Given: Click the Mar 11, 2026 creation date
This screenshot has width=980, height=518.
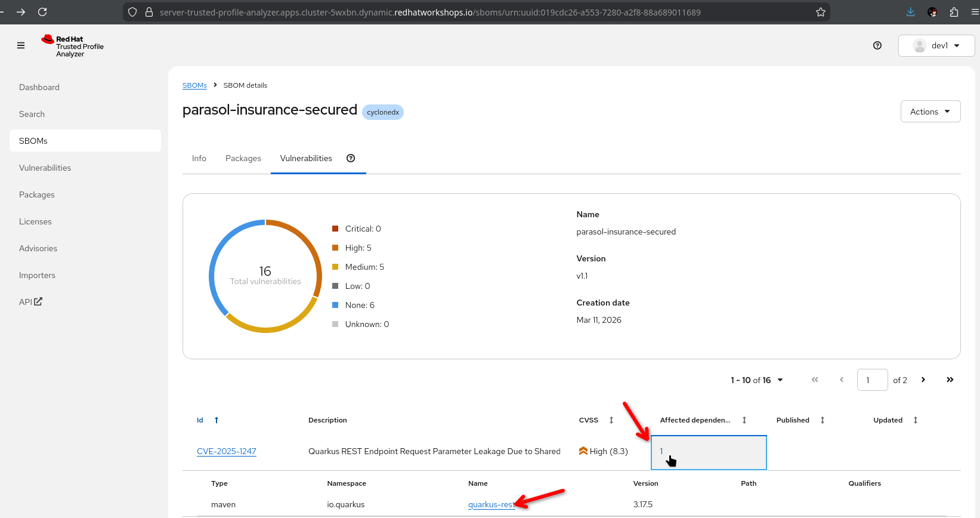Looking at the screenshot, I should tap(599, 320).
